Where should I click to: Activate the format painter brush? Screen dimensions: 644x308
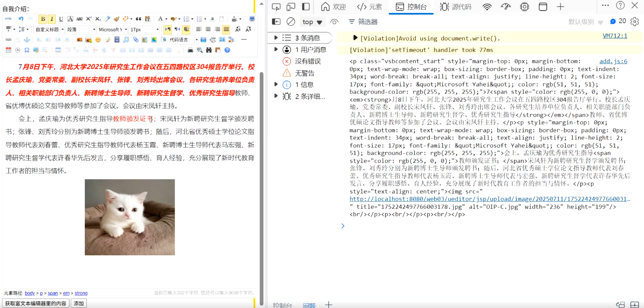116,19
